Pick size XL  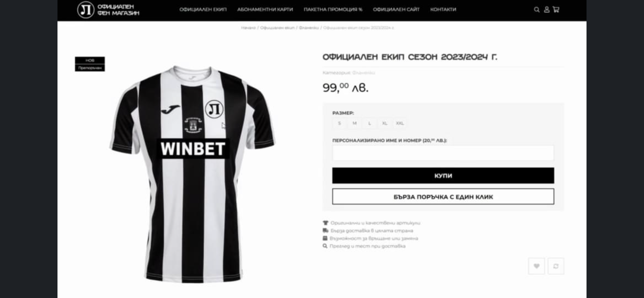(385, 123)
